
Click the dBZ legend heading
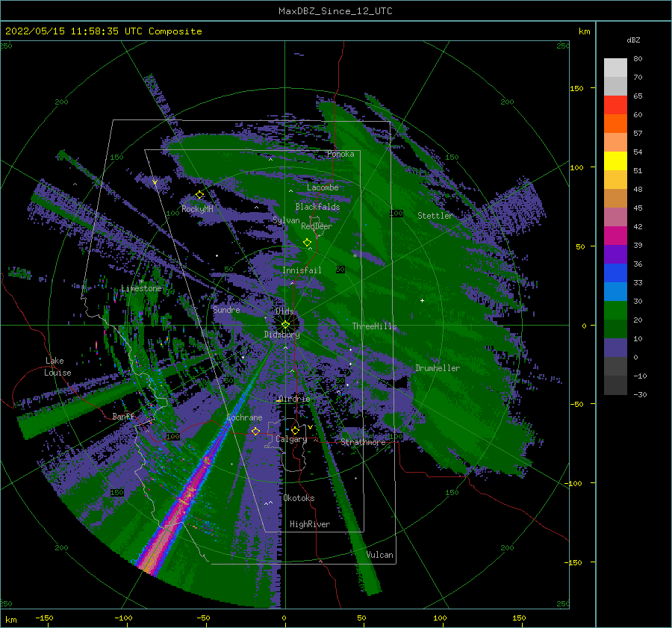click(x=633, y=40)
